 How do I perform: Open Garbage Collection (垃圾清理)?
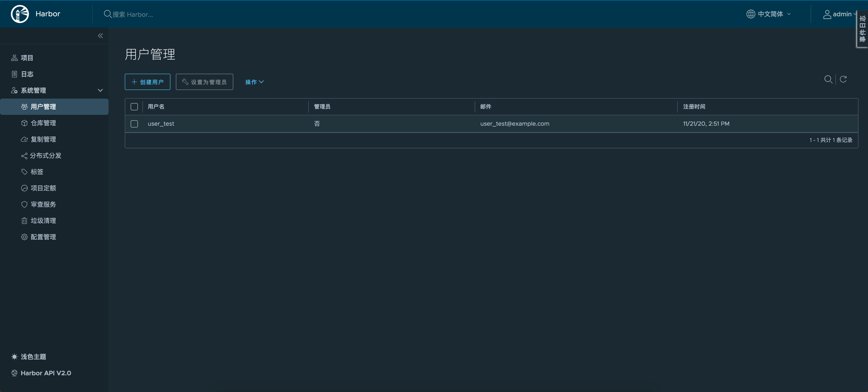click(43, 221)
